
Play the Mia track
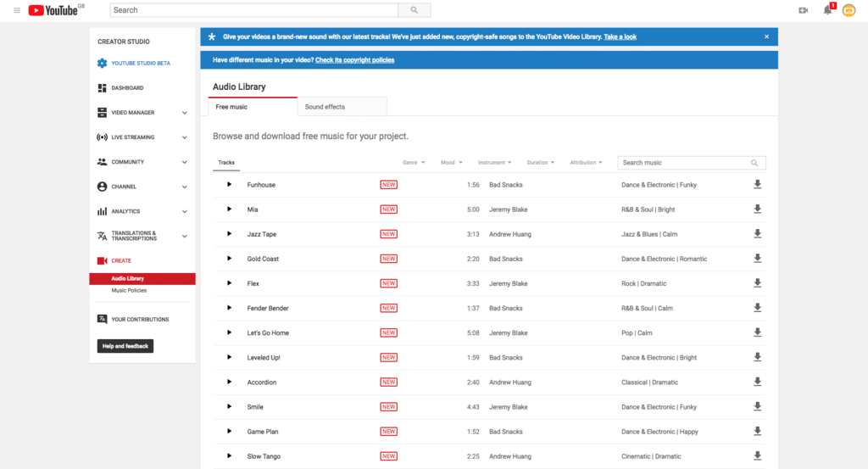[229, 209]
